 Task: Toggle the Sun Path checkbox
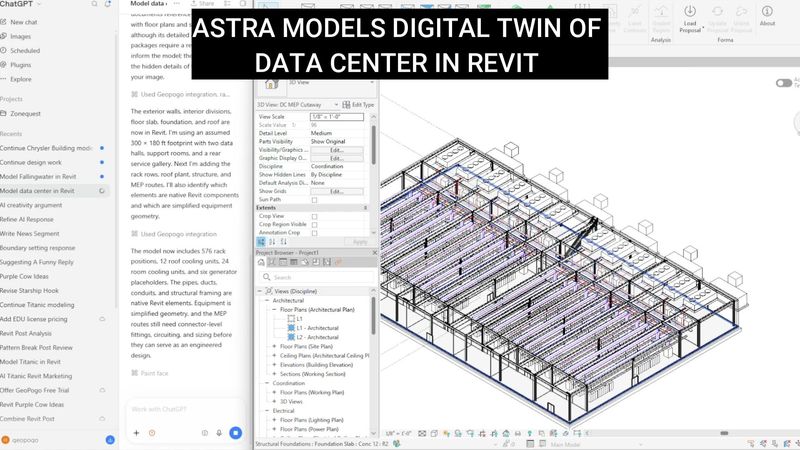coord(314,200)
